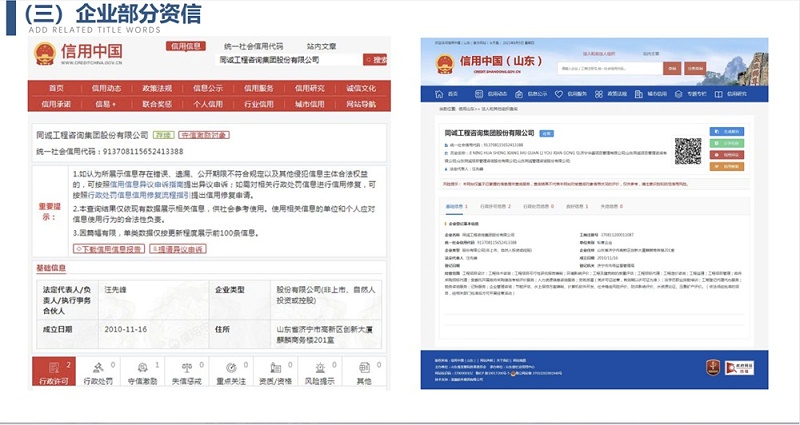
Task: Expand 信息+ item in red navigation bar
Action: [x=106, y=104]
